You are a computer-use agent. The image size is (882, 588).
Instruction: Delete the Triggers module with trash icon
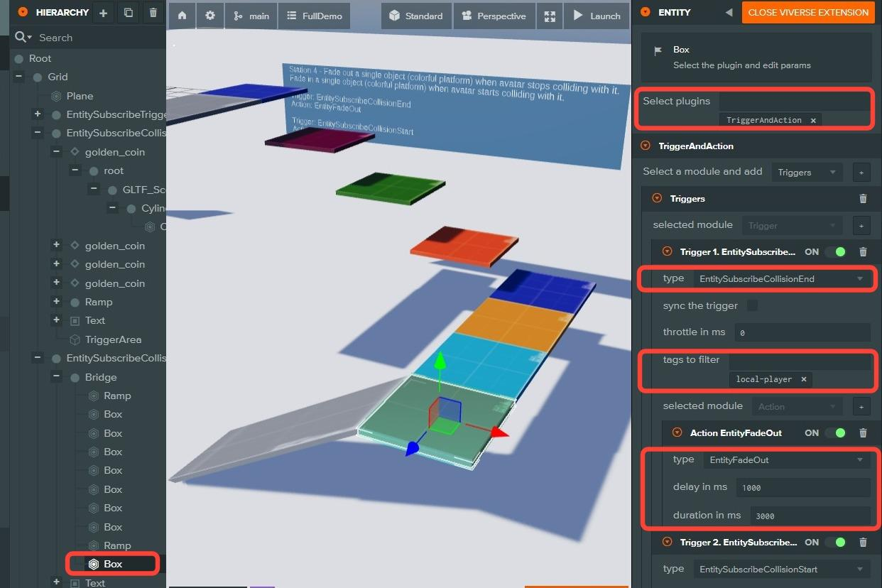[x=863, y=199]
